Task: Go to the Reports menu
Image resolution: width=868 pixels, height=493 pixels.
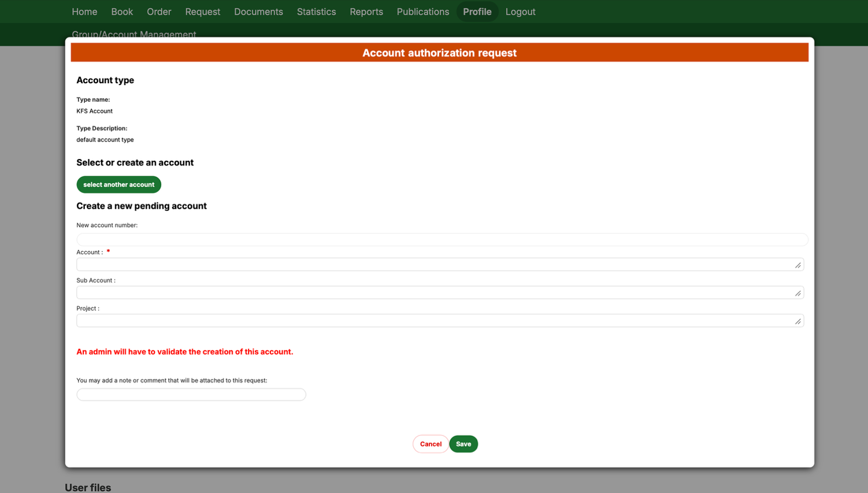Action: [366, 12]
